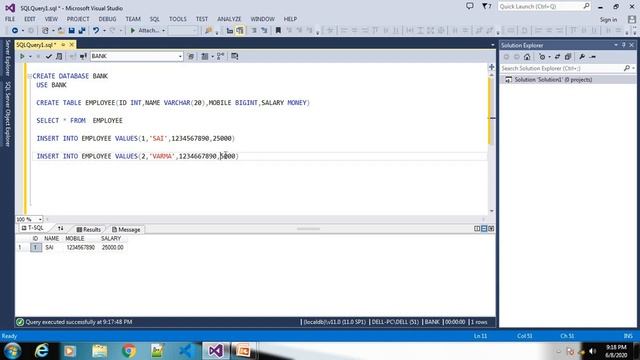640x360 pixels.
Task: Close the SQLQuery1.sql tab
Action: click(72, 44)
